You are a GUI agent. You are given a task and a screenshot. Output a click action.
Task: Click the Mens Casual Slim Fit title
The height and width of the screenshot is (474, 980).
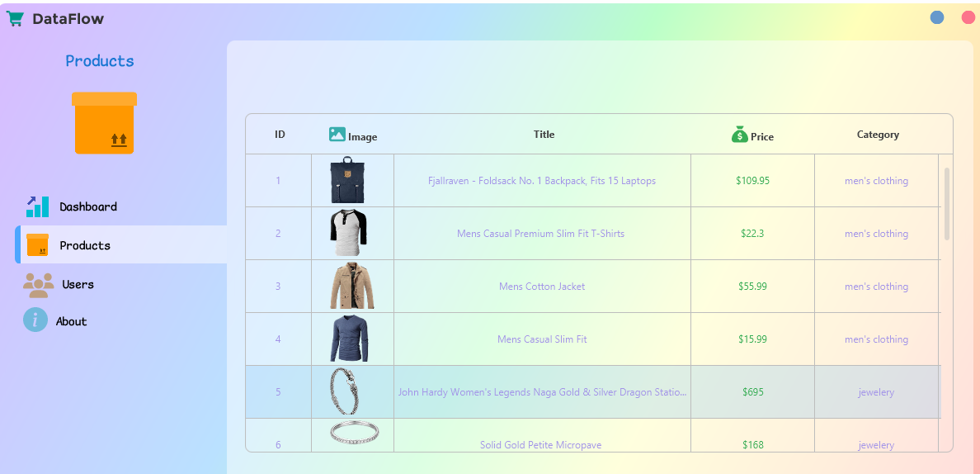coord(542,339)
